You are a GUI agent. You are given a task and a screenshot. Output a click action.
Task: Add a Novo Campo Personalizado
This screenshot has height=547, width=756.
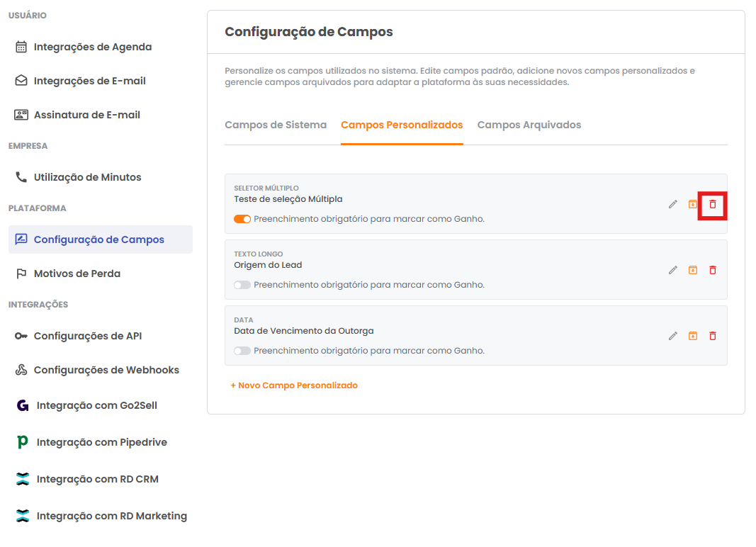[294, 385]
